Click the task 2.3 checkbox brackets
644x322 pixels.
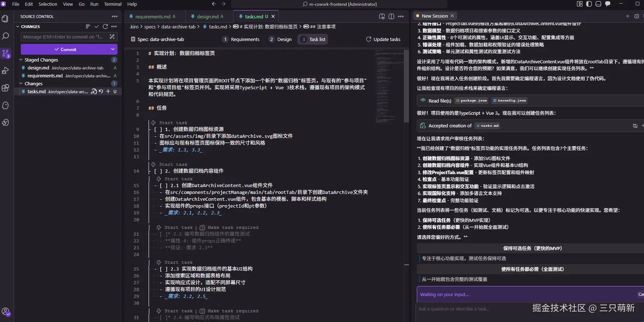pyautogui.click(x=164, y=269)
